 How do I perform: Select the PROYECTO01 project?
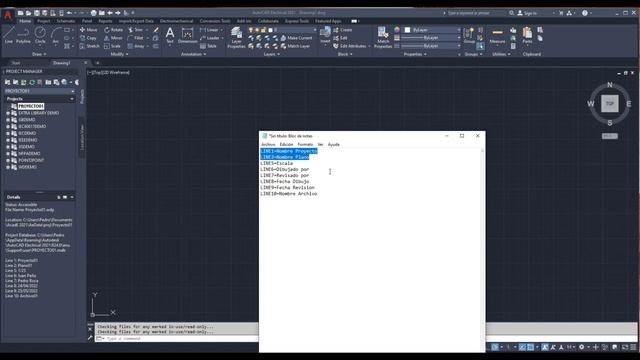click(x=31, y=106)
